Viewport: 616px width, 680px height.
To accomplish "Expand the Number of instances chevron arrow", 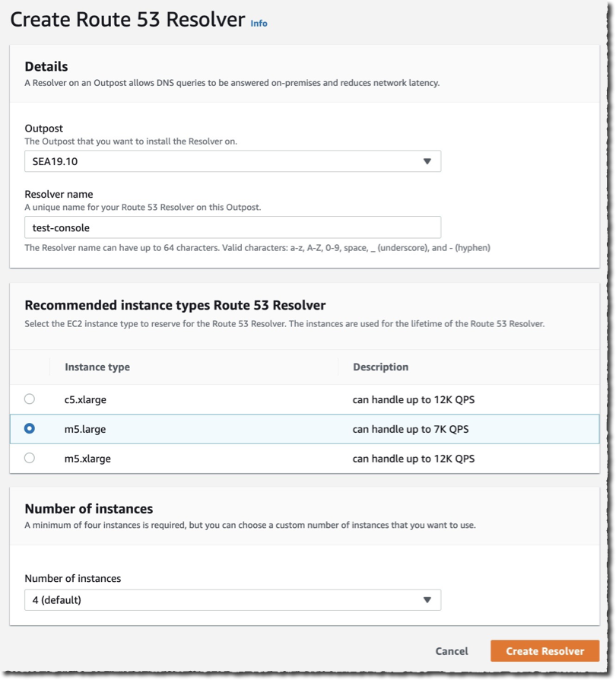I will (430, 599).
